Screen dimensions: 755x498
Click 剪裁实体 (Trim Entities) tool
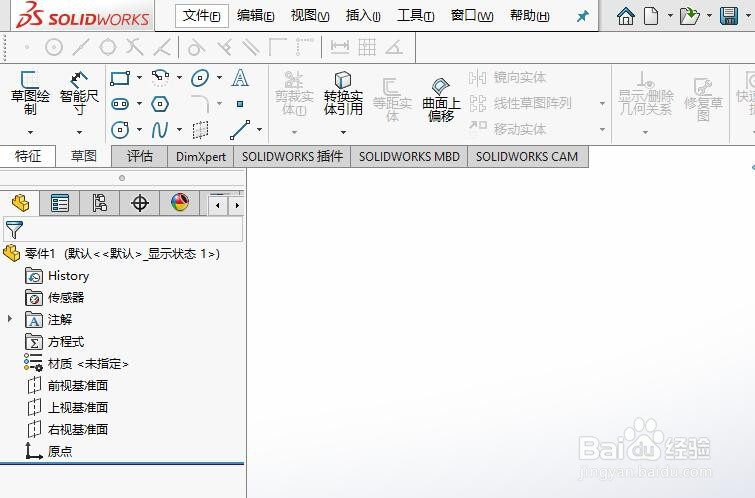click(294, 93)
